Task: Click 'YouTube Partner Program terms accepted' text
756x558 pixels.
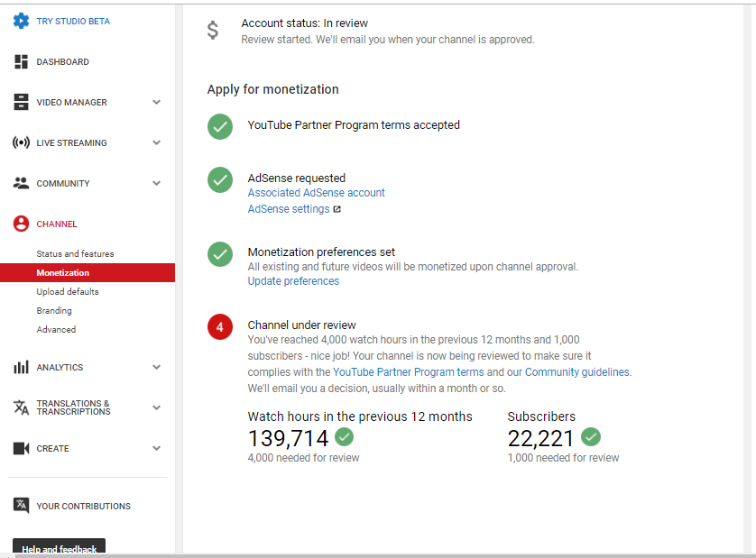Action: (354, 125)
